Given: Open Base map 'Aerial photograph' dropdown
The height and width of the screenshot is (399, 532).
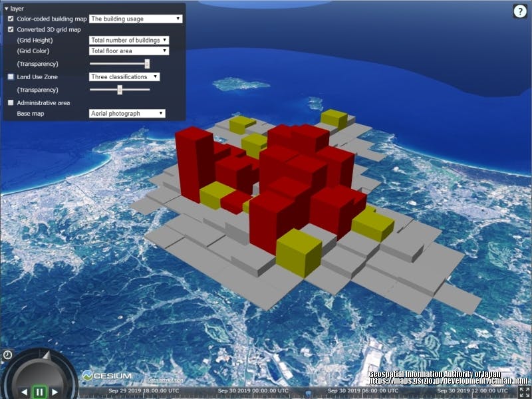Looking at the screenshot, I should (127, 113).
